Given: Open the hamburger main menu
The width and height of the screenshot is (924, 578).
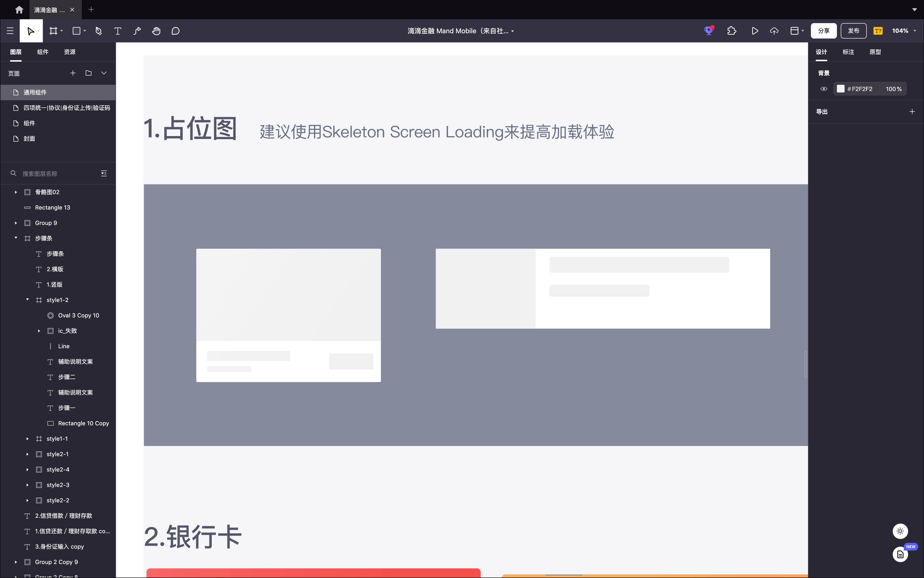Looking at the screenshot, I should (10, 31).
